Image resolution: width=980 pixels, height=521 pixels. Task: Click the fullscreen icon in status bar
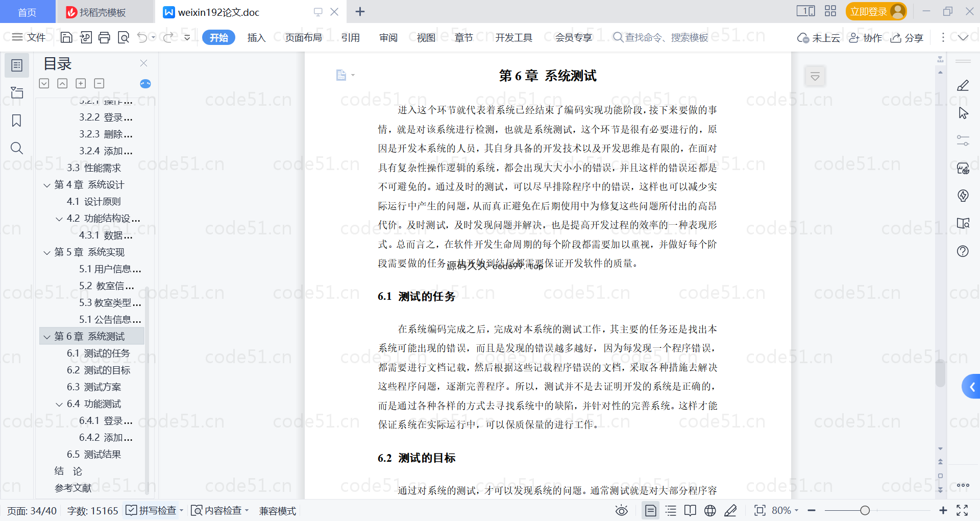click(x=962, y=510)
